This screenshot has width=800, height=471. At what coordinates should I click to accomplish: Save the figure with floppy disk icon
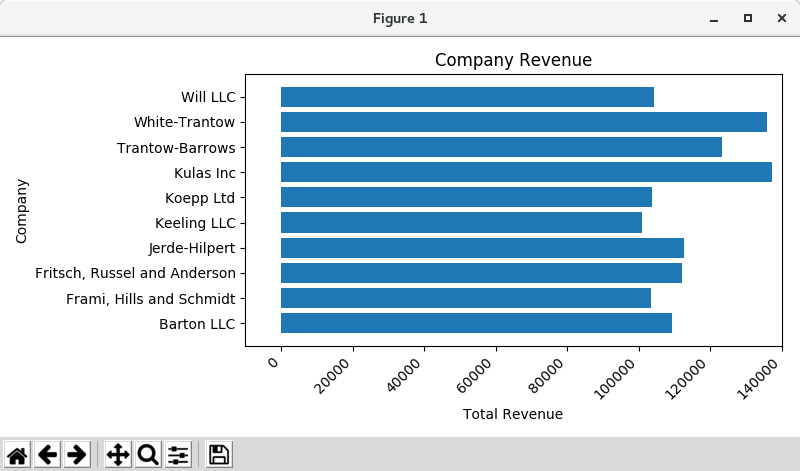[x=218, y=455]
